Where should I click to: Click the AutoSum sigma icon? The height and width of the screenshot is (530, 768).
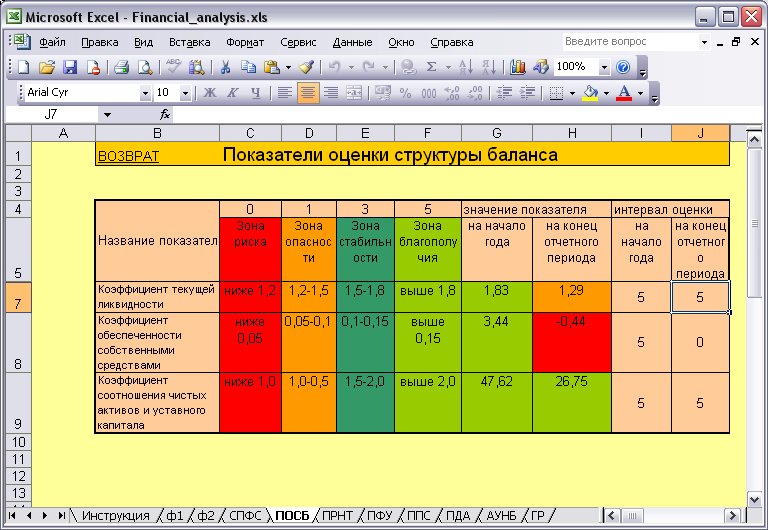[431, 67]
